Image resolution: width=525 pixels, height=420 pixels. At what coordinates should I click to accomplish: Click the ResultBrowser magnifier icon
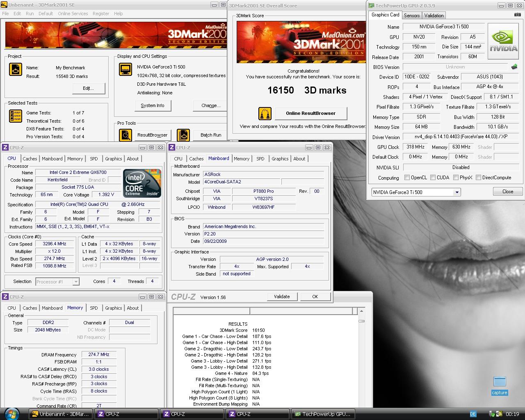[126, 135]
